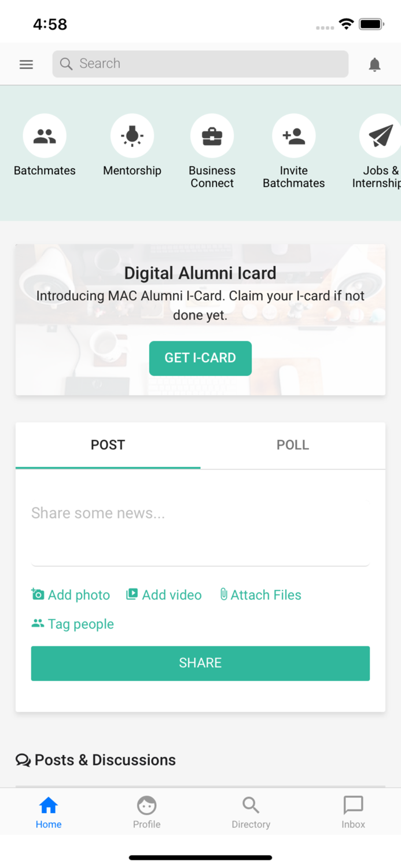401x868 pixels.
Task: Open the notification bell
Action: 374,64
